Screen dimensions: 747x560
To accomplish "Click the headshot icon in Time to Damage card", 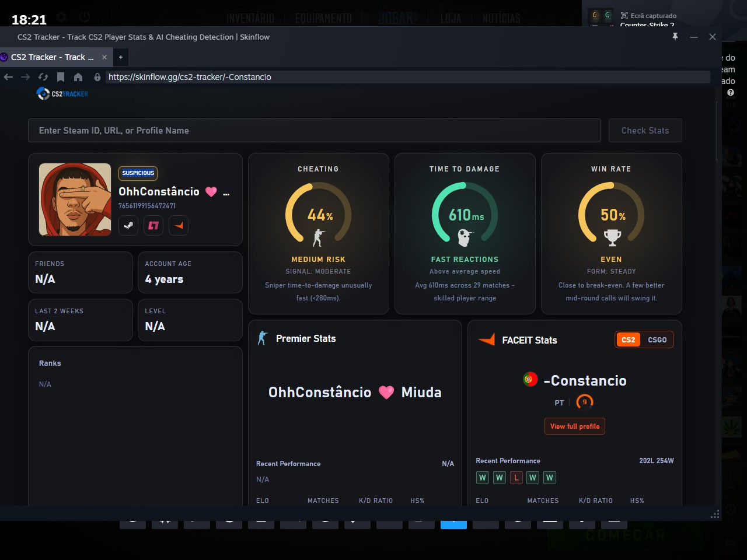I will [465, 237].
